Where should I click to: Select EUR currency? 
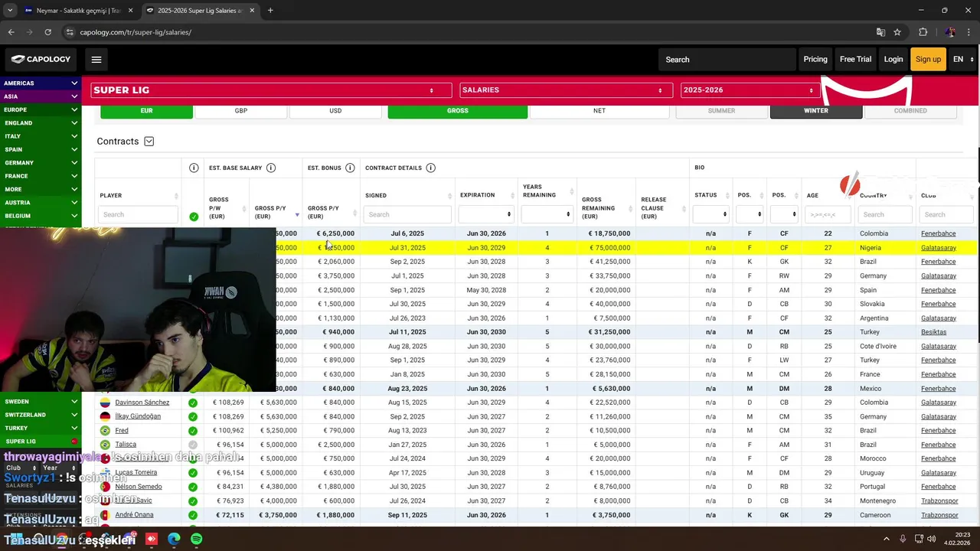coord(146,111)
